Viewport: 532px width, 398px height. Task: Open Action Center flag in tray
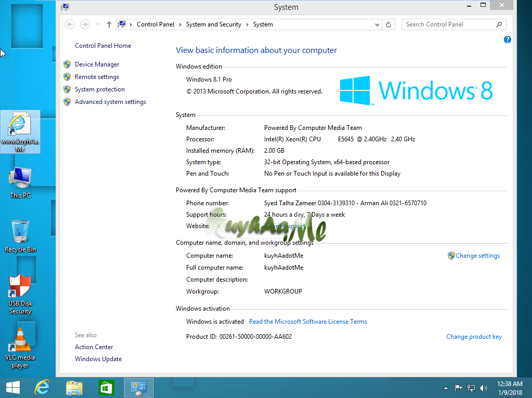pos(458,388)
